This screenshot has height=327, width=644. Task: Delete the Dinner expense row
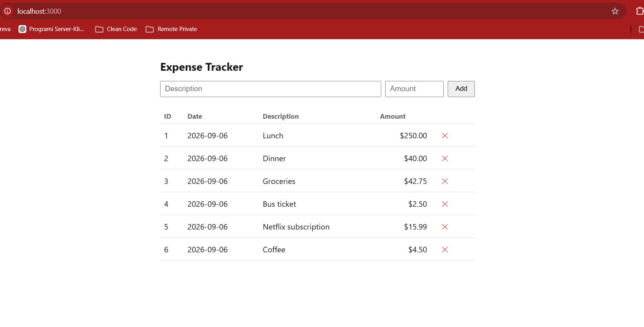pyautogui.click(x=445, y=158)
